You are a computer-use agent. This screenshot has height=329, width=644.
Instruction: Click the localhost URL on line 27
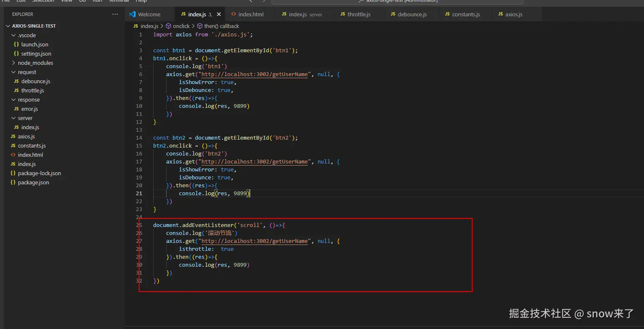(x=254, y=241)
